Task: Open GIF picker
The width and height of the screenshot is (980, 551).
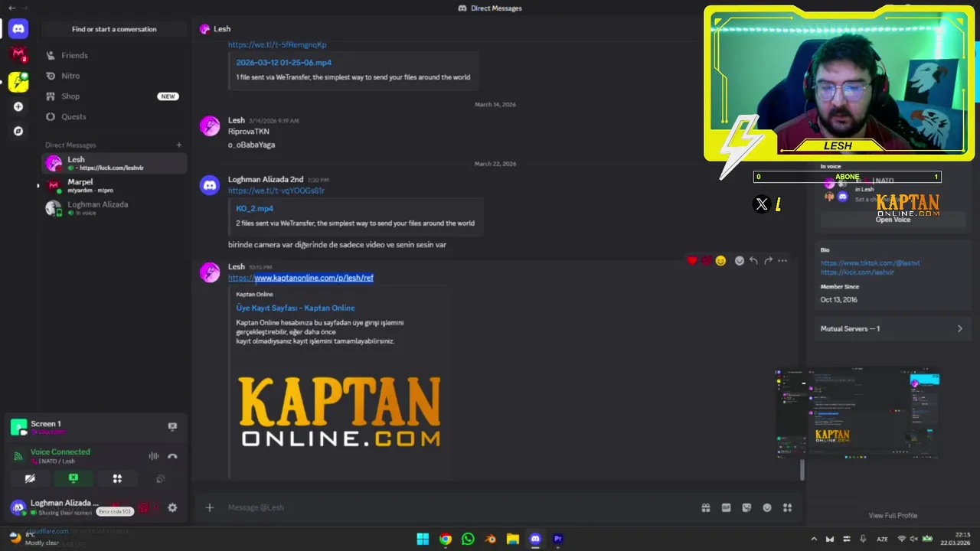Action: click(x=726, y=507)
